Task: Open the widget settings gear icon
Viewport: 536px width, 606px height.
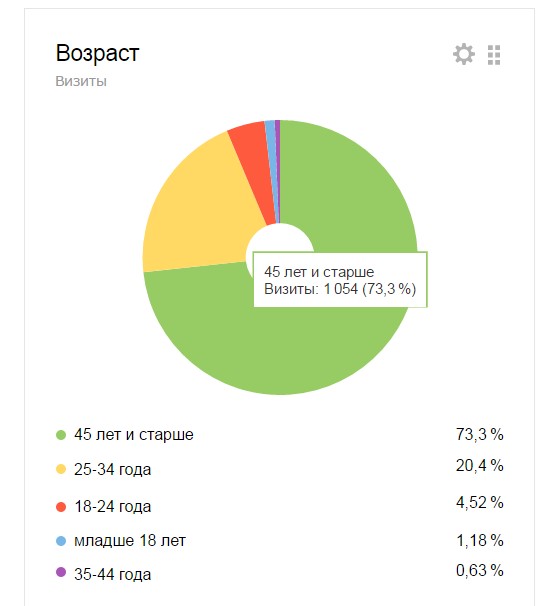Action: pos(464,54)
